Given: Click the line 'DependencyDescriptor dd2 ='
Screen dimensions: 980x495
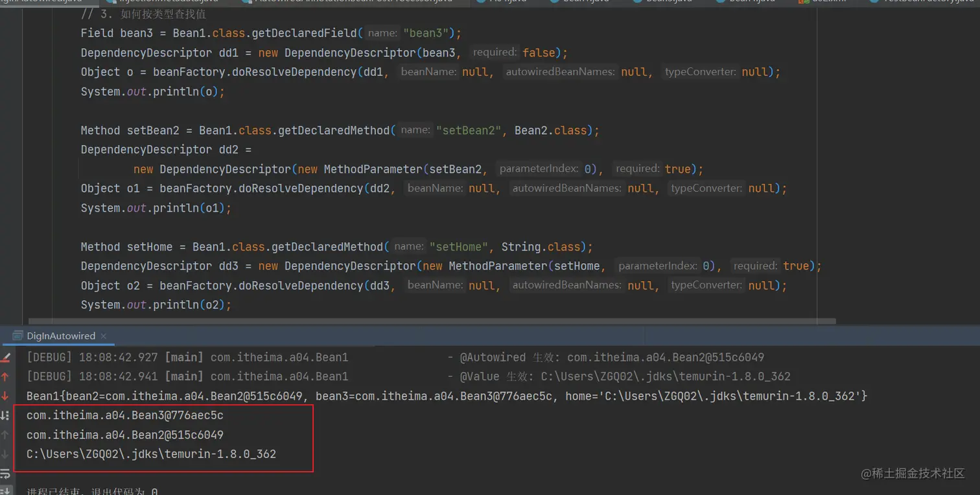Looking at the screenshot, I should (166, 150).
